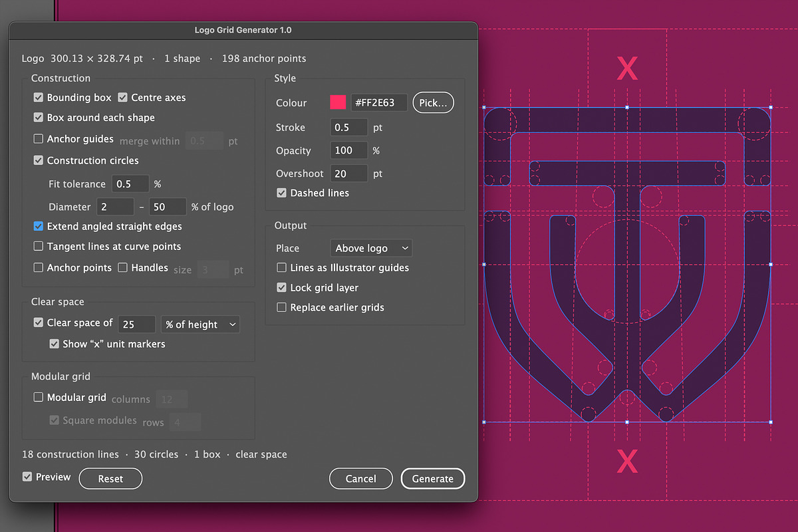Uncheck Show "x" unit markers

tap(55, 344)
